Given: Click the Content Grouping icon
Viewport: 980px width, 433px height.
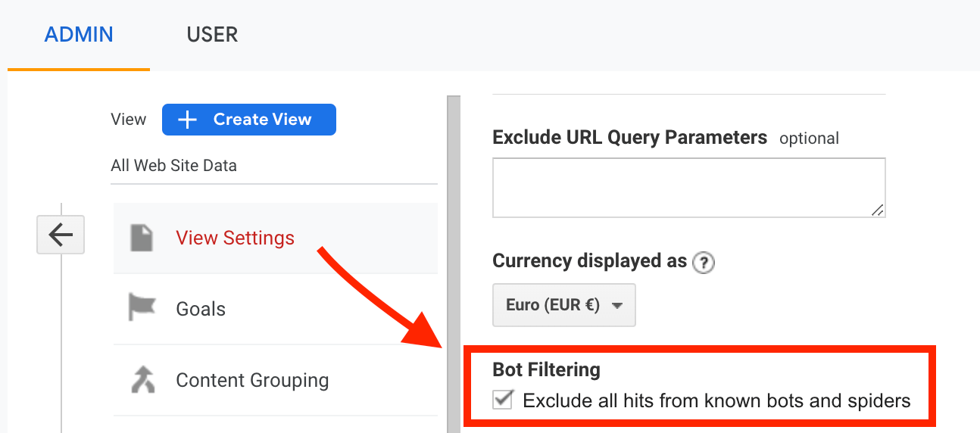Looking at the screenshot, I should (x=142, y=380).
